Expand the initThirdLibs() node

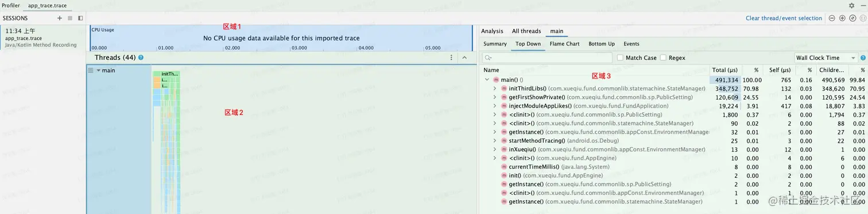(495, 89)
